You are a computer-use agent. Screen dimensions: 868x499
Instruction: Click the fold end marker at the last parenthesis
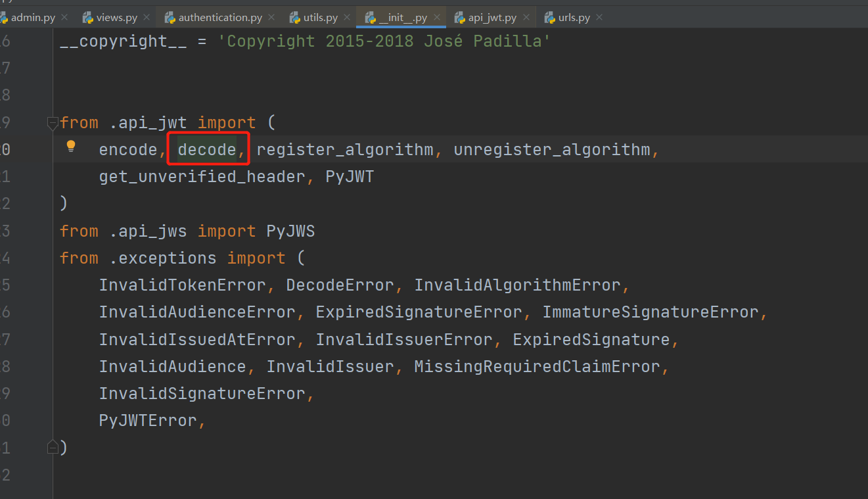pyautogui.click(x=53, y=447)
